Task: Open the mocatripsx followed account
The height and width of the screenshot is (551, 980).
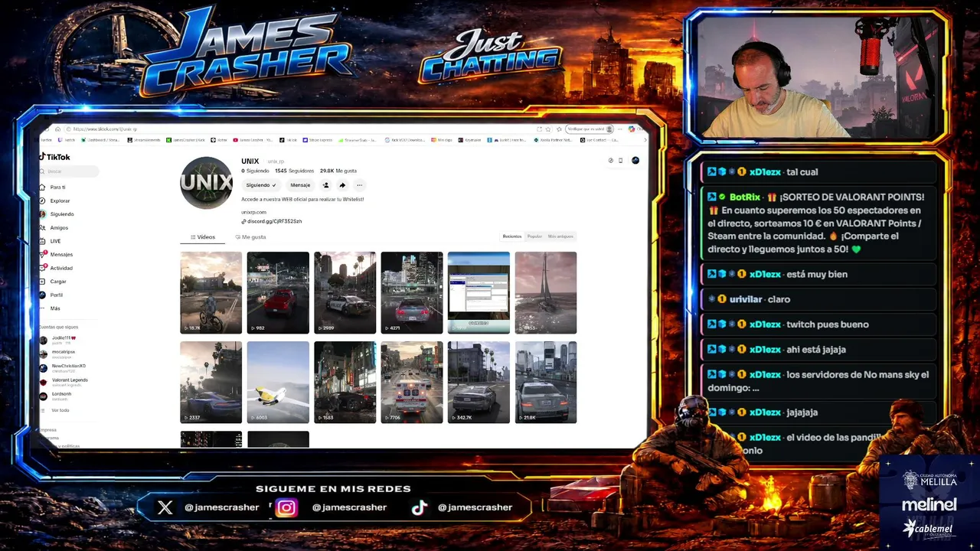Action: (58, 353)
